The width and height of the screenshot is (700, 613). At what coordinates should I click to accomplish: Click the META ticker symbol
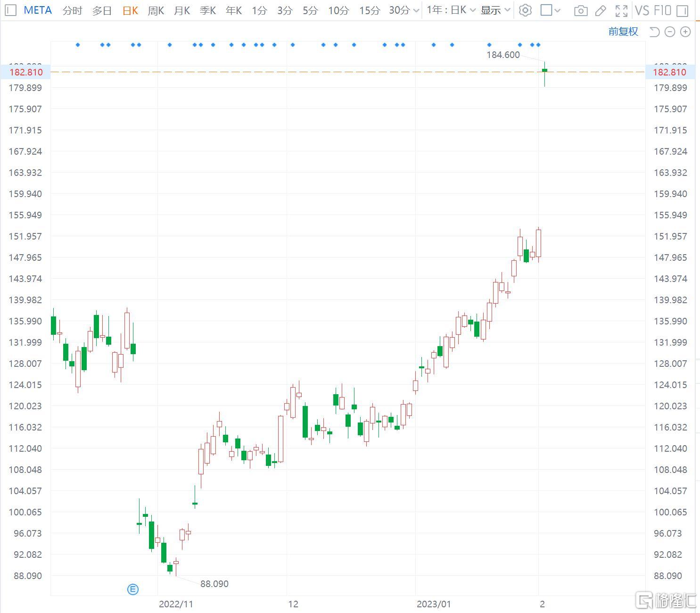[38, 10]
